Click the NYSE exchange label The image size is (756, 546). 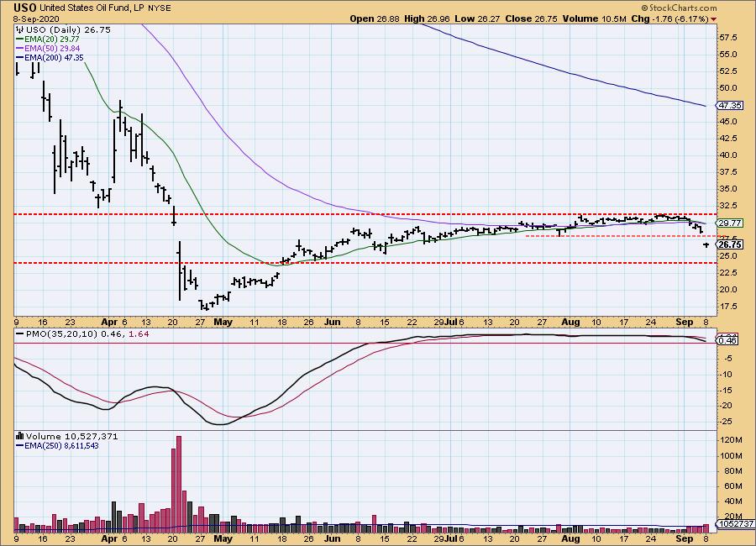[x=159, y=8]
